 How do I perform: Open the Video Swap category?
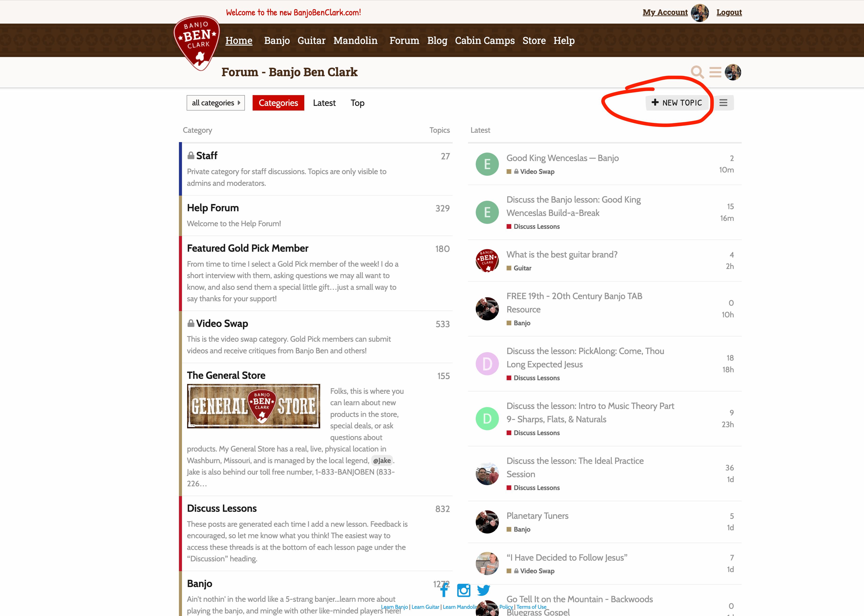tap(222, 324)
